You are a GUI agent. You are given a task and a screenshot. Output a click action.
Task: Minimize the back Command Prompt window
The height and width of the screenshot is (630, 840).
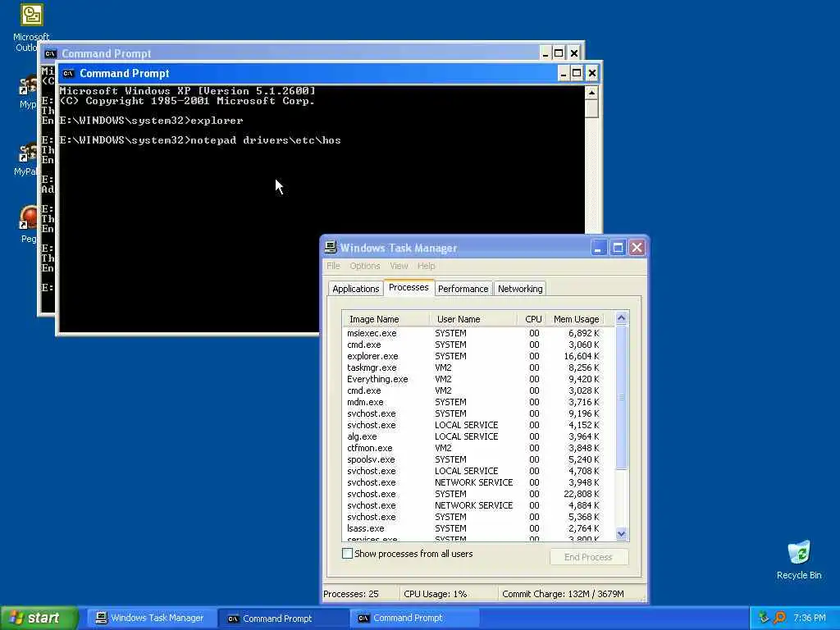click(545, 53)
